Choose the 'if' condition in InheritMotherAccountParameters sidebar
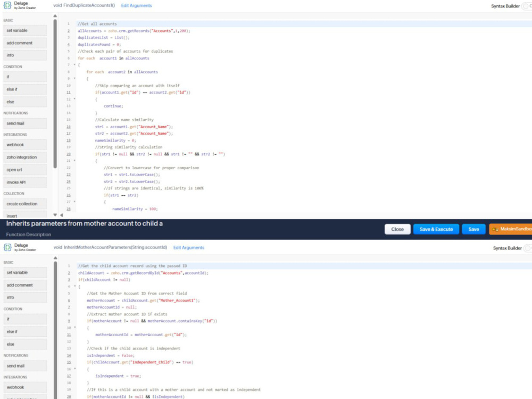The height and width of the screenshot is (399, 532). point(25,319)
